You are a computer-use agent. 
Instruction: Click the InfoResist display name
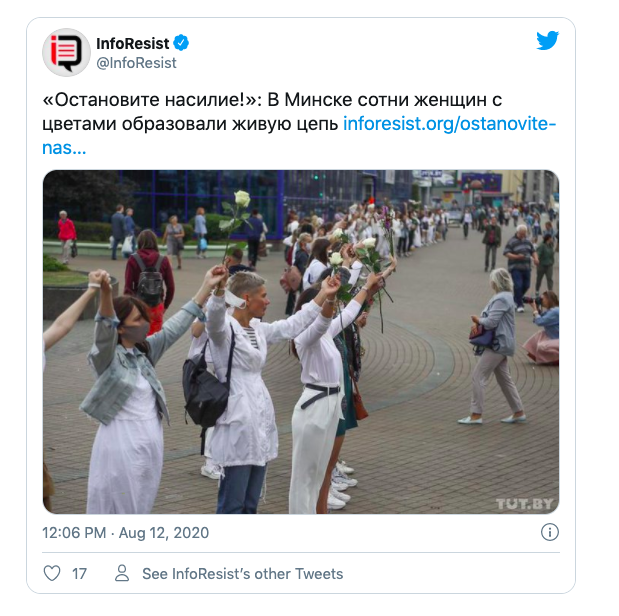tap(133, 43)
